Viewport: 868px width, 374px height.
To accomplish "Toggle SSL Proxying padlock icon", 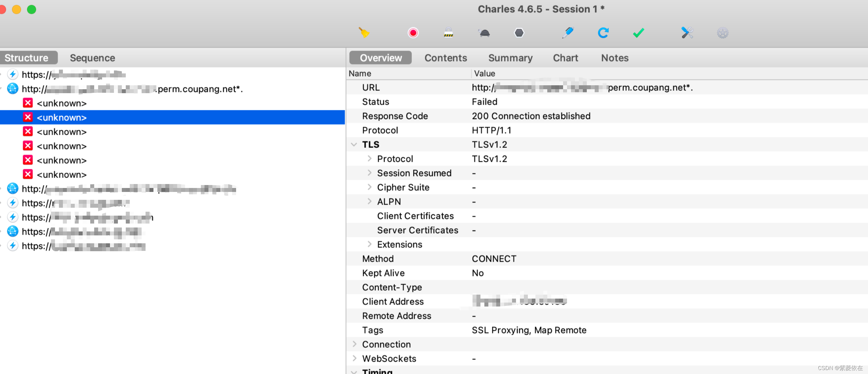I will click(448, 33).
